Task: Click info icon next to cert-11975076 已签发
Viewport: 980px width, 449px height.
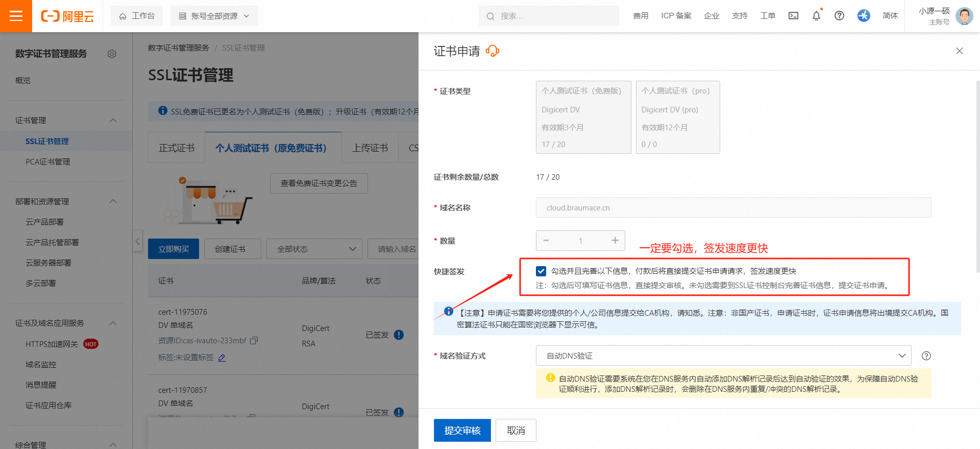Action: click(399, 335)
